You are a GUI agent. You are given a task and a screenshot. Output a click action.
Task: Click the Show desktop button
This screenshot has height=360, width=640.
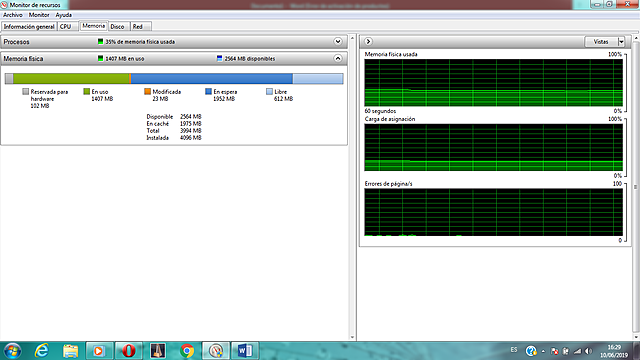tap(636, 351)
